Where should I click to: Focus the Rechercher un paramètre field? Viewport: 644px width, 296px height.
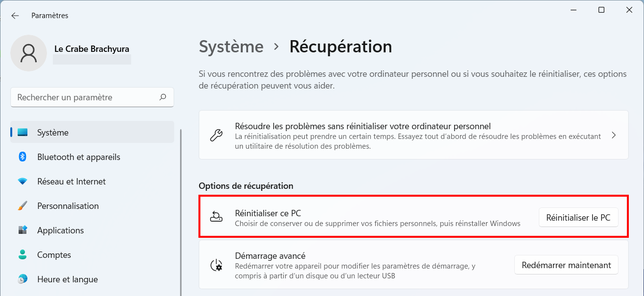click(x=92, y=97)
